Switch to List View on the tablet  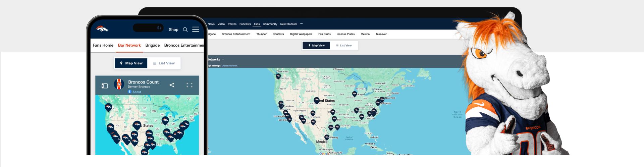point(344,46)
